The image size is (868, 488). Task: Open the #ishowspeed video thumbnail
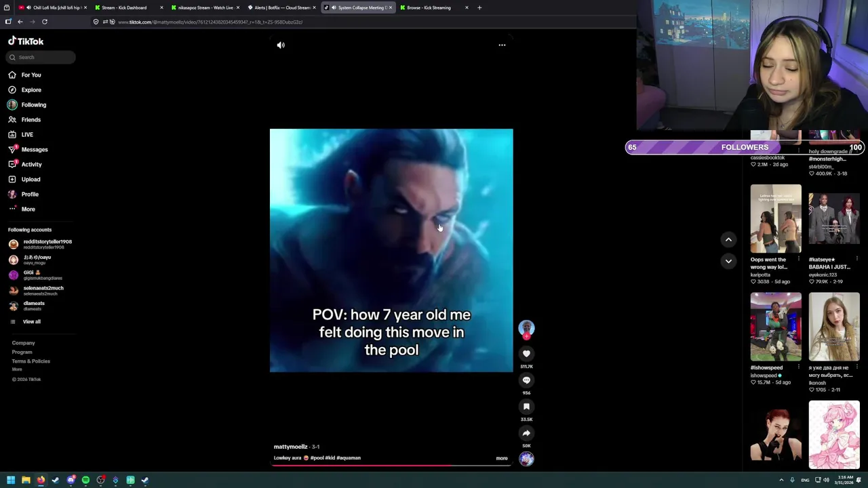point(776,327)
